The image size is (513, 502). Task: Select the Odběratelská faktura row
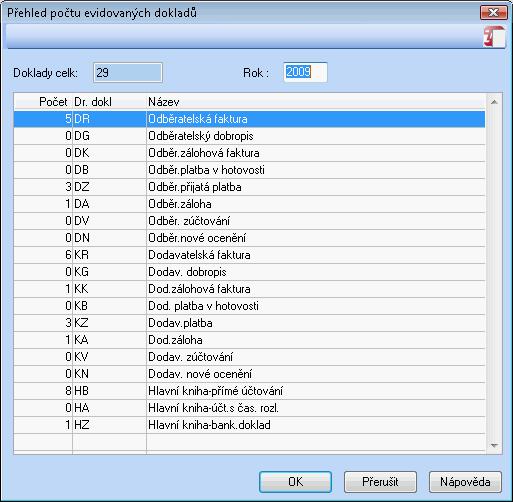pos(249,119)
